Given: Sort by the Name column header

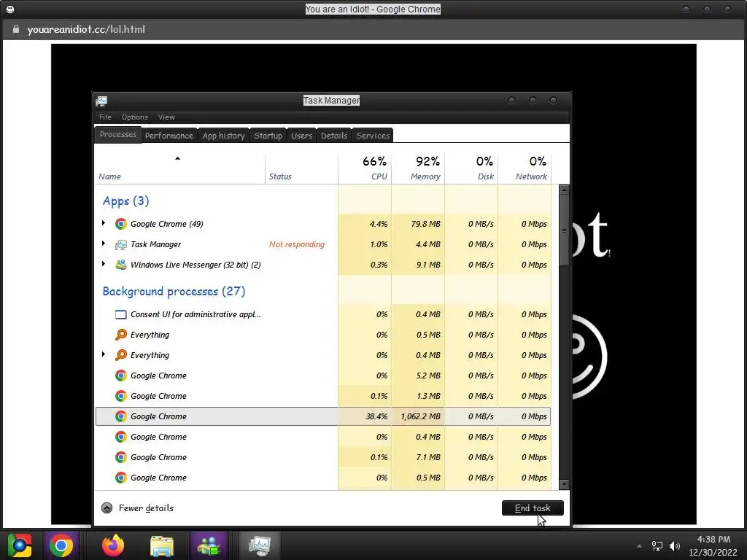Looking at the screenshot, I should click(x=179, y=168).
